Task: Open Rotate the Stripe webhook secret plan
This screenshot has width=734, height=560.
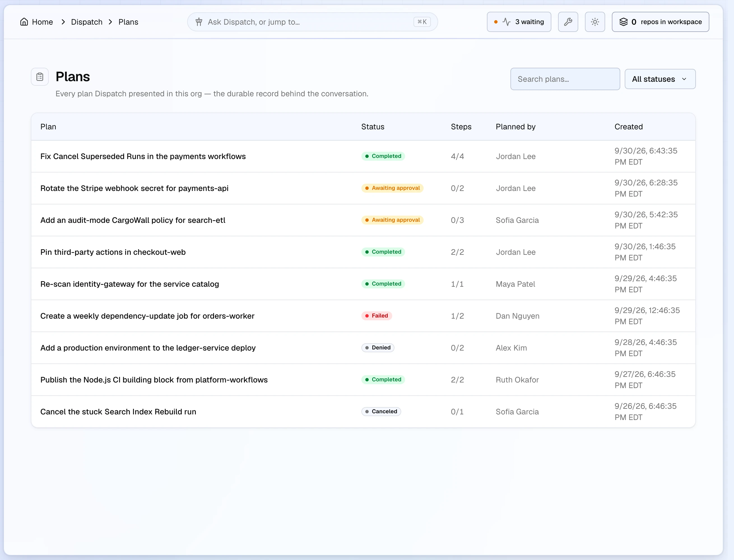Action: pos(134,188)
